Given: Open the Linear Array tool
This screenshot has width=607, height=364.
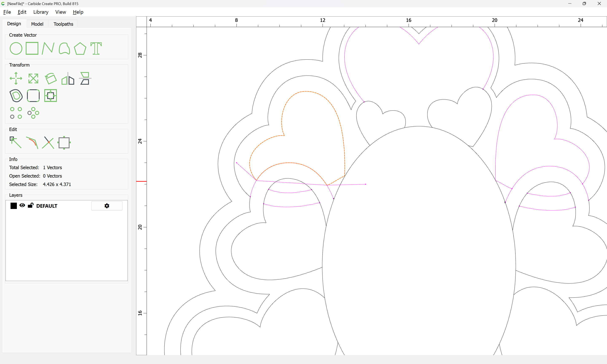Looking at the screenshot, I should pyautogui.click(x=16, y=113).
